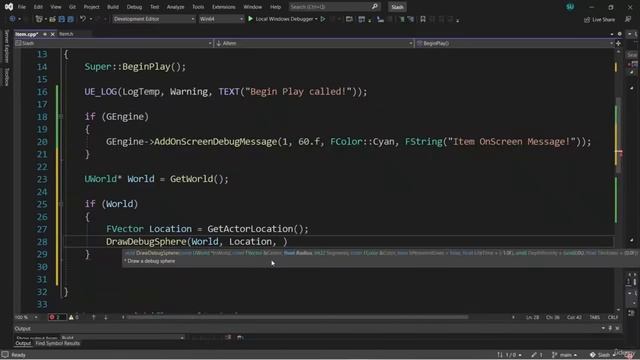Open the Development Editor configuration dropdown
This screenshot has height=360, width=640.
coord(153,19)
